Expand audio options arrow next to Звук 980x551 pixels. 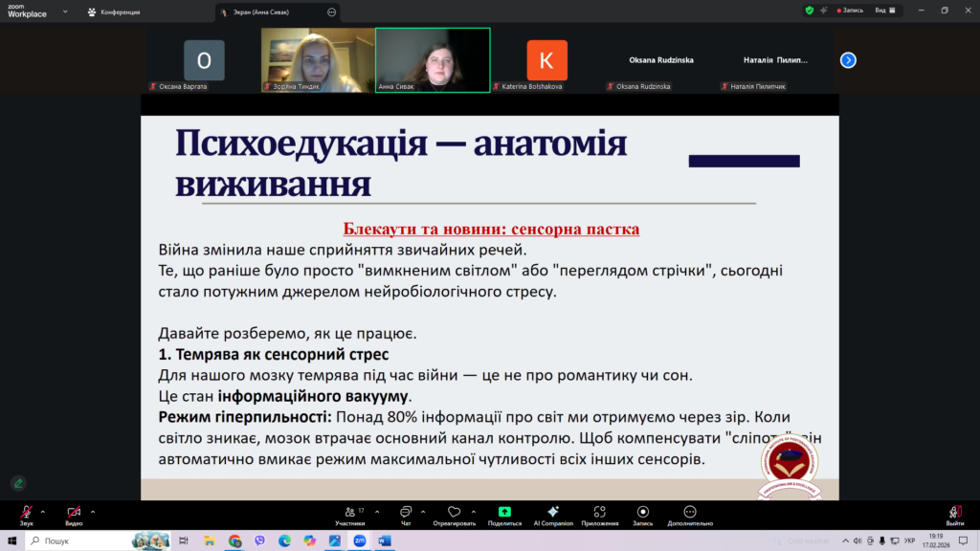pos(45,511)
